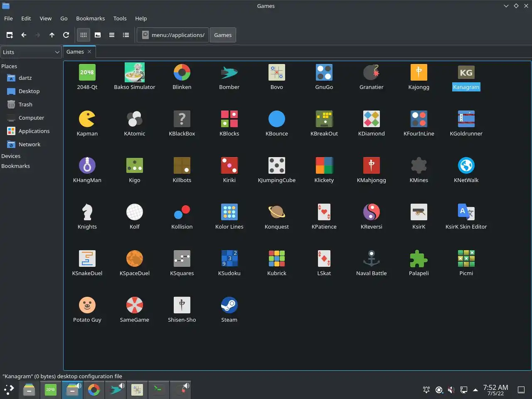The width and height of the screenshot is (532, 399).
Task: Switch to detailed list view mode
Action: click(126, 35)
